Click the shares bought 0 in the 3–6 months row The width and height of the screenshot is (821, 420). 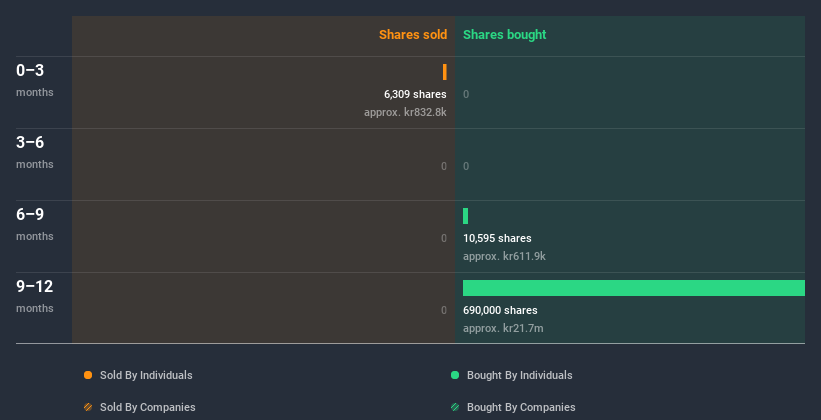[466, 166]
